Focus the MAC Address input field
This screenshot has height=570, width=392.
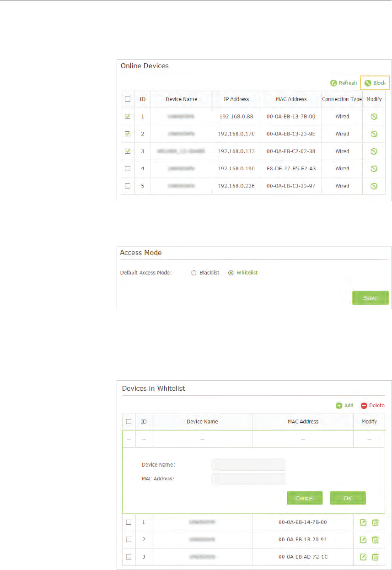pos(248,479)
